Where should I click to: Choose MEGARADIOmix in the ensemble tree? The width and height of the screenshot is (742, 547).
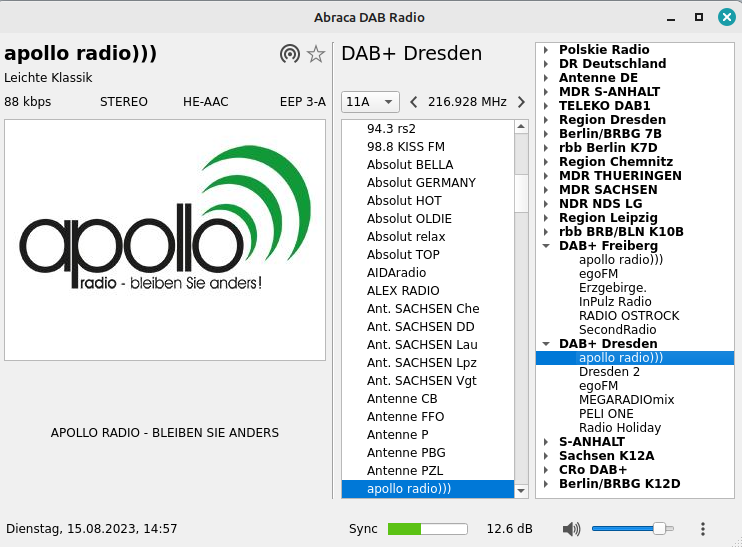tap(626, 400)
